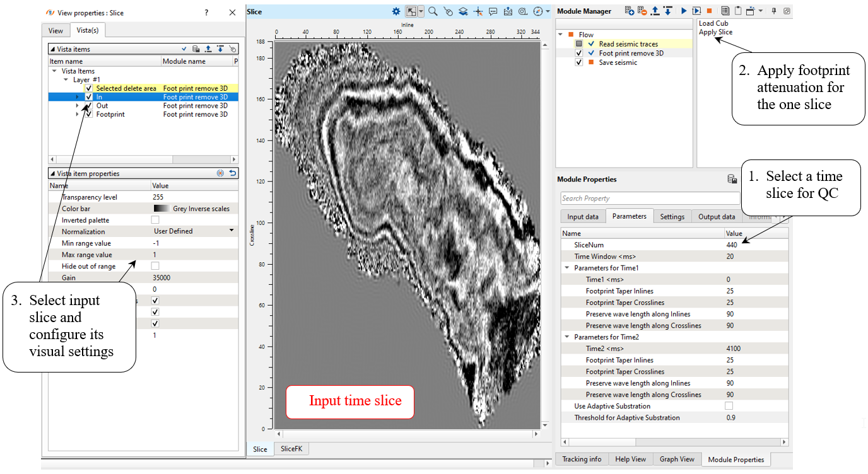Toggle the Use Adaptive Substration checkbox

[729, 406]
